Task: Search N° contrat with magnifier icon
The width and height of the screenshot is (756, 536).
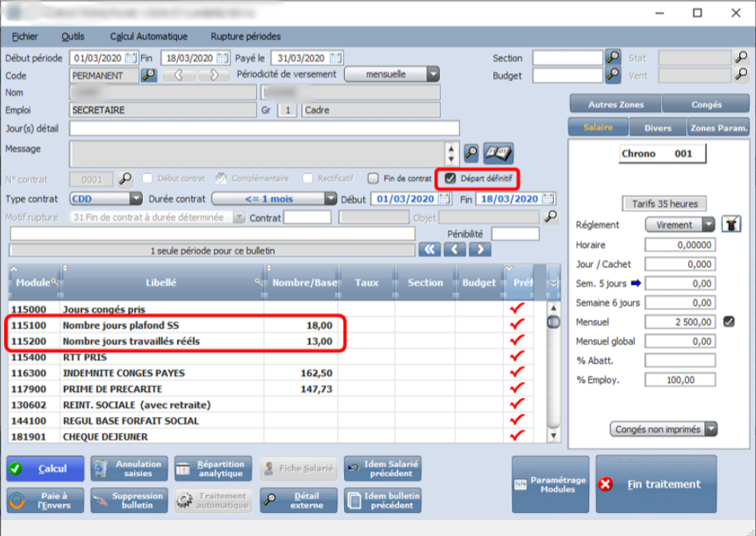Action: [x=125, y=179]
